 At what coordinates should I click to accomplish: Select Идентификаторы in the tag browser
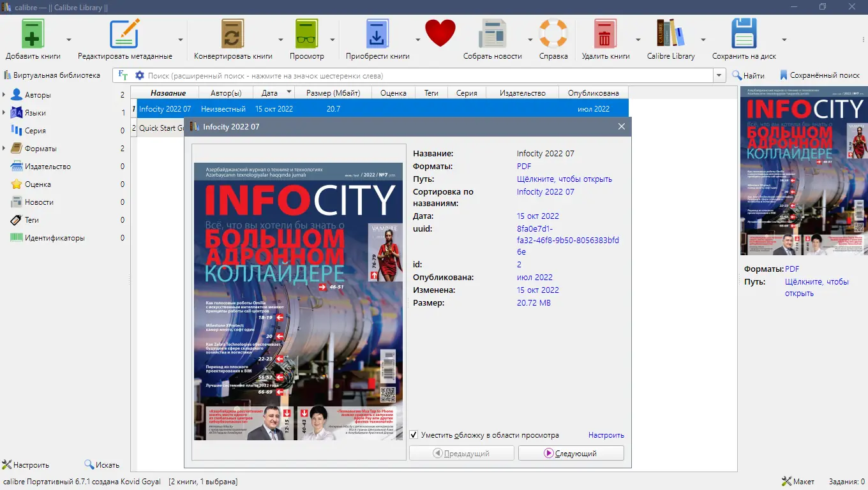(54, 238)
